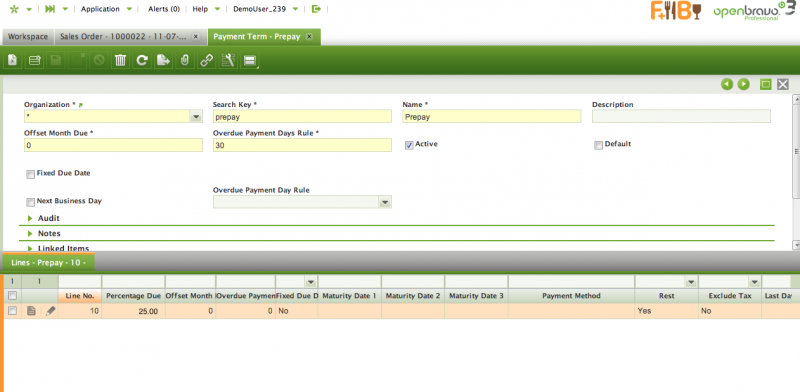This screenshot has height=392, width=800.
Task: Open Alerts (0)
Action: 164,9
